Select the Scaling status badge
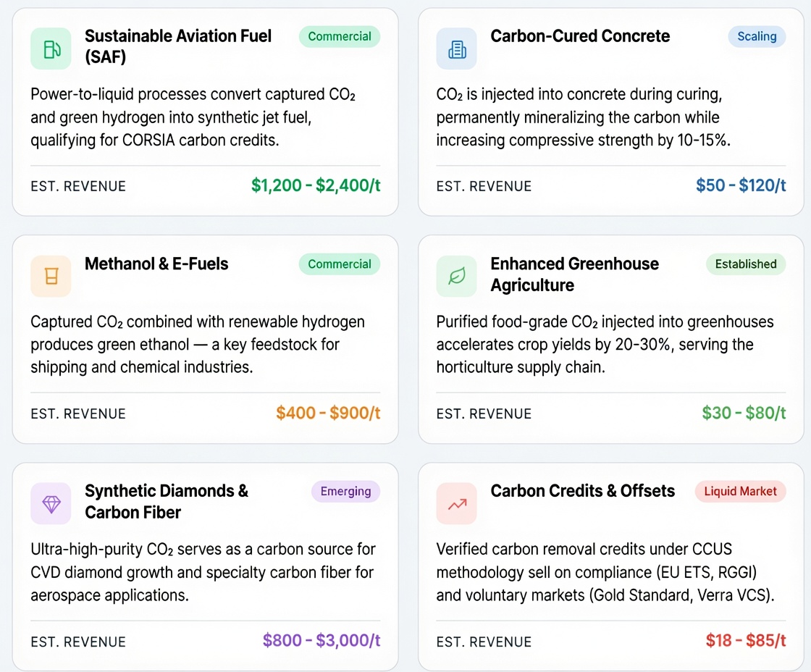This screenshot has width=811, height=672. point(757,37)
